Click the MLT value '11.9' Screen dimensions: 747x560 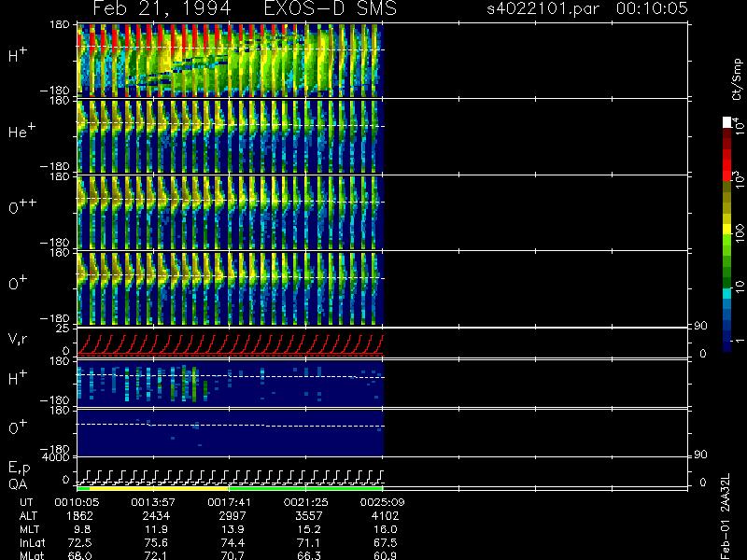pyautogui.click(x=156, y=529)
